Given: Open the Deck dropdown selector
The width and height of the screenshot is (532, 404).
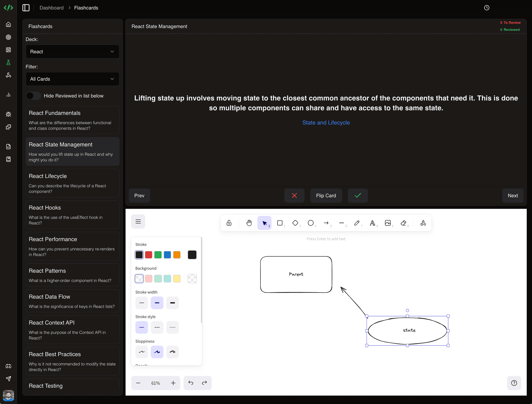Looking at the screenshot, I should click(x=72, y=52).
